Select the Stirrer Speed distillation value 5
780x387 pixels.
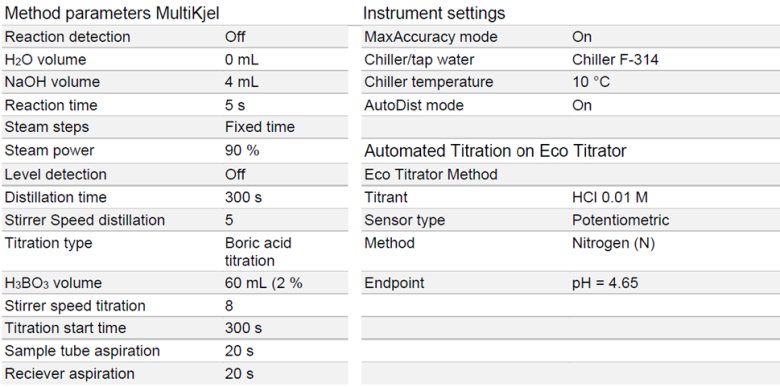[x=229, y=220]
